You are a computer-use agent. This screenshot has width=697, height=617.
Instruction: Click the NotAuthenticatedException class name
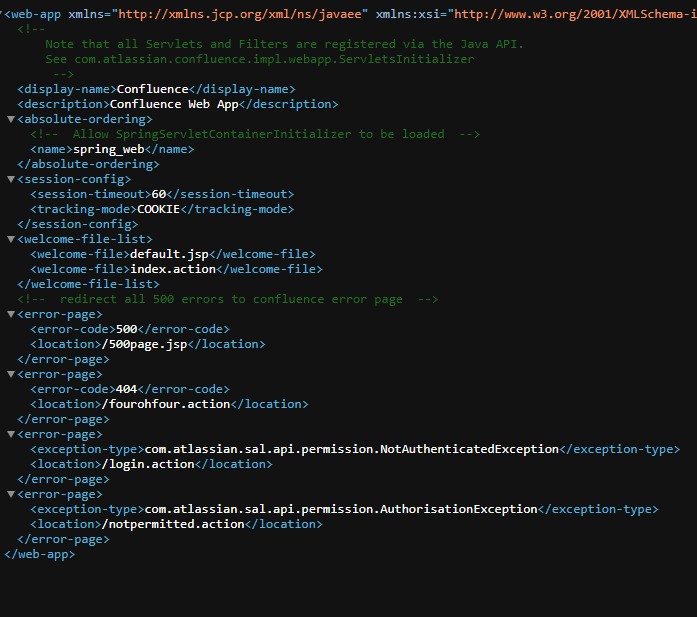(x=352, y=449)
